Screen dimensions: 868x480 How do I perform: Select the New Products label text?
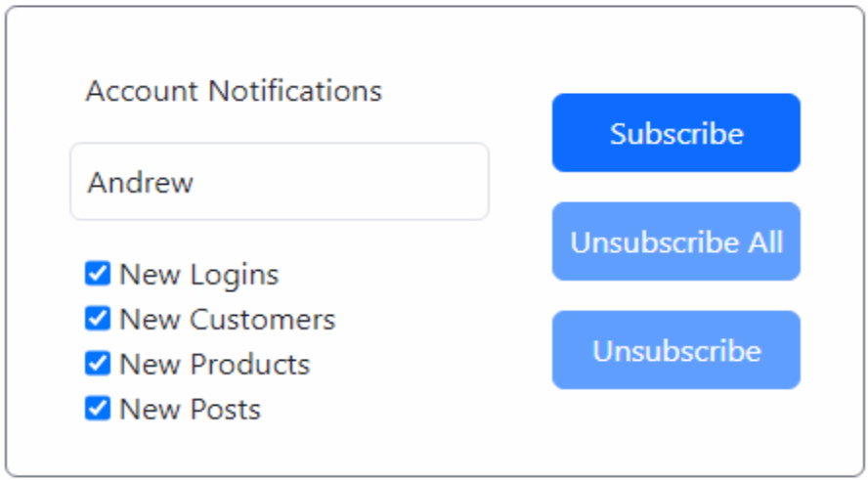[214, 365]
